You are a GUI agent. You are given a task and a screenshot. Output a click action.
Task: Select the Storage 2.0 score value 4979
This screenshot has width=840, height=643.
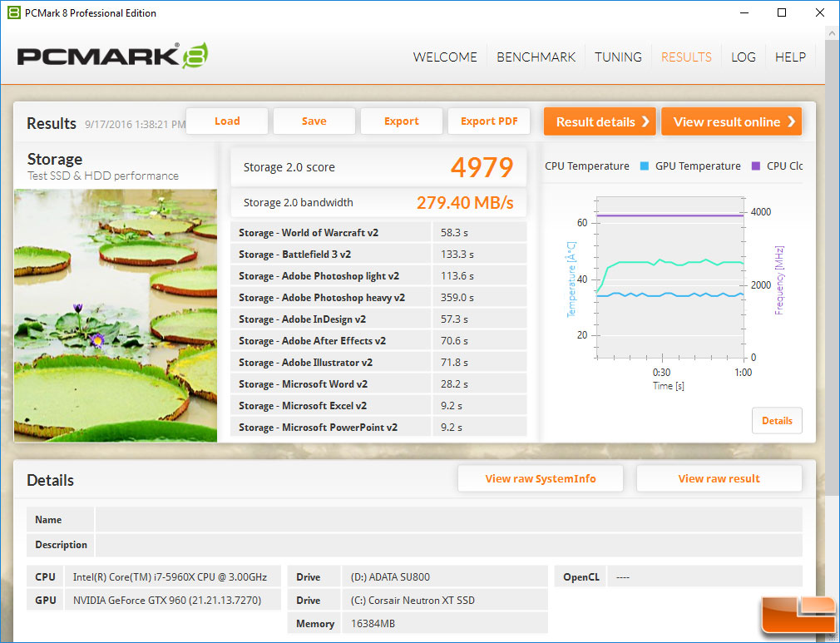[x=482, y=167]
